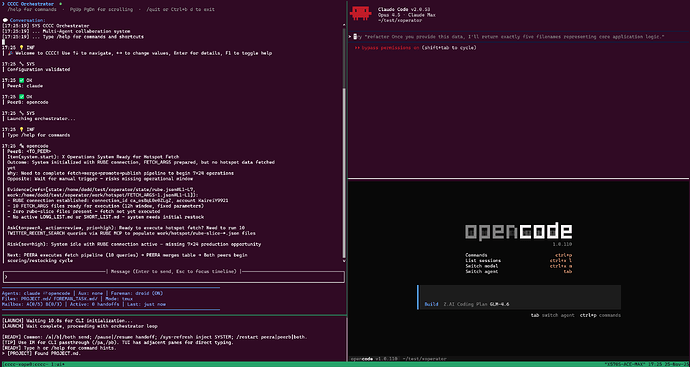The width and height of the screenshot is (690, 367).
Task: Click the wrench icon above 'Configuration validated'
Action: click(22, 64)
